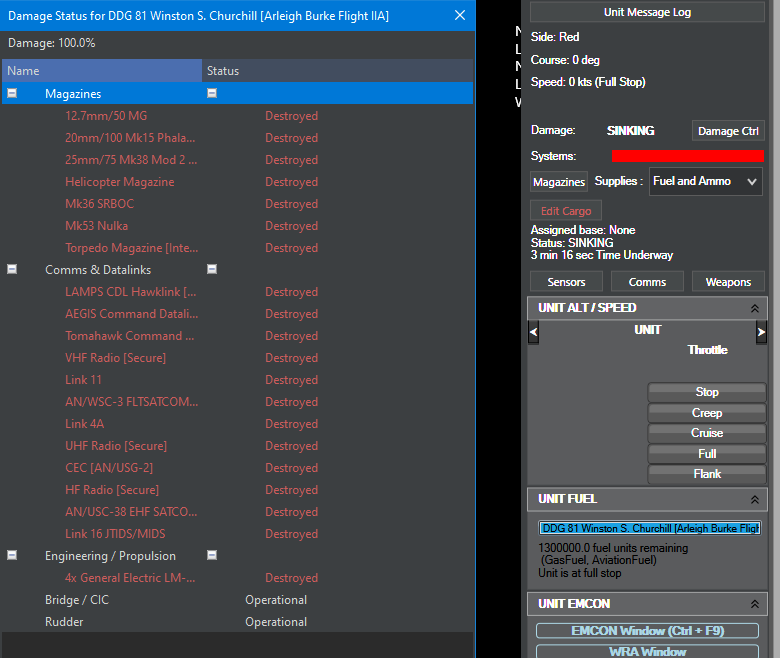Select the Torpedo Magazine row

coord(237,248)
